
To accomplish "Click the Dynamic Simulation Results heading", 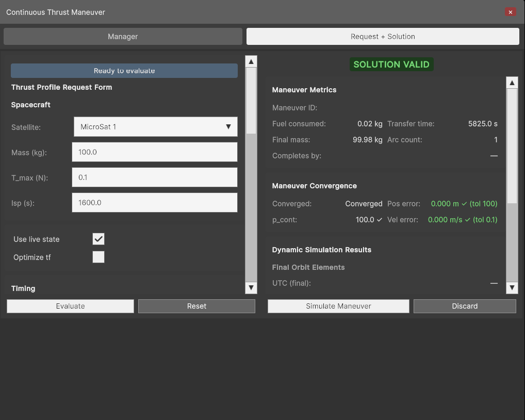I will point(321,250).
